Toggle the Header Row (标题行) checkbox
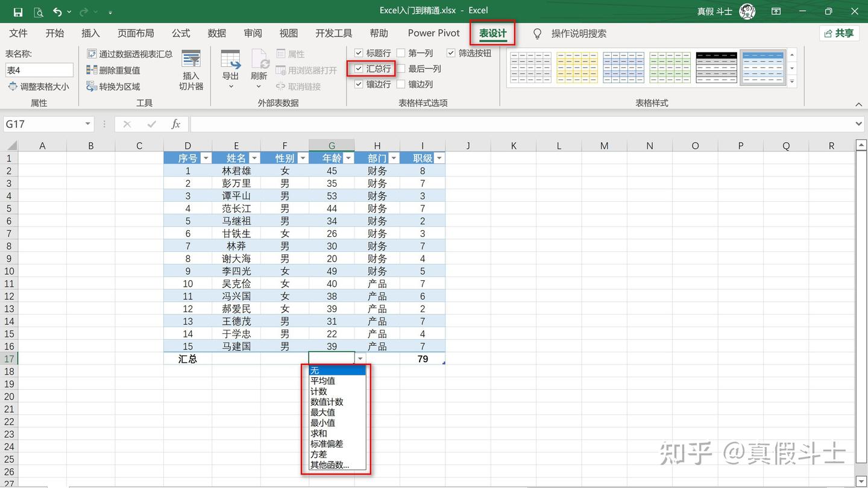Screen dimensions: 868x488 359,53
